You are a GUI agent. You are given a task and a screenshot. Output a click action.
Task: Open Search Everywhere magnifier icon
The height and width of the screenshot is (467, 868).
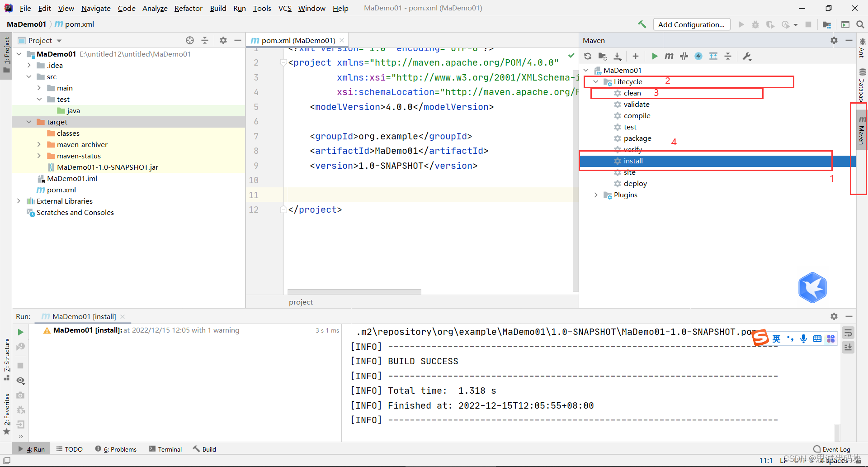click(860, 24)
